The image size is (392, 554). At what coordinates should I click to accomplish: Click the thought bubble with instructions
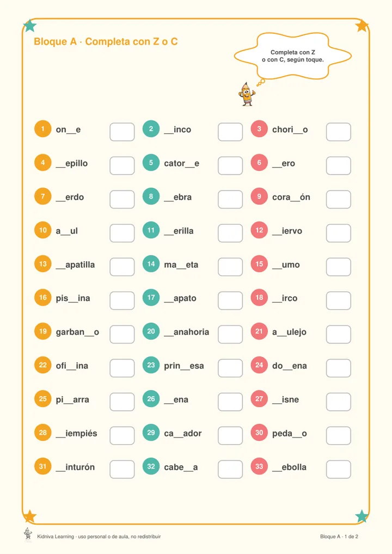tap(293, 56)
